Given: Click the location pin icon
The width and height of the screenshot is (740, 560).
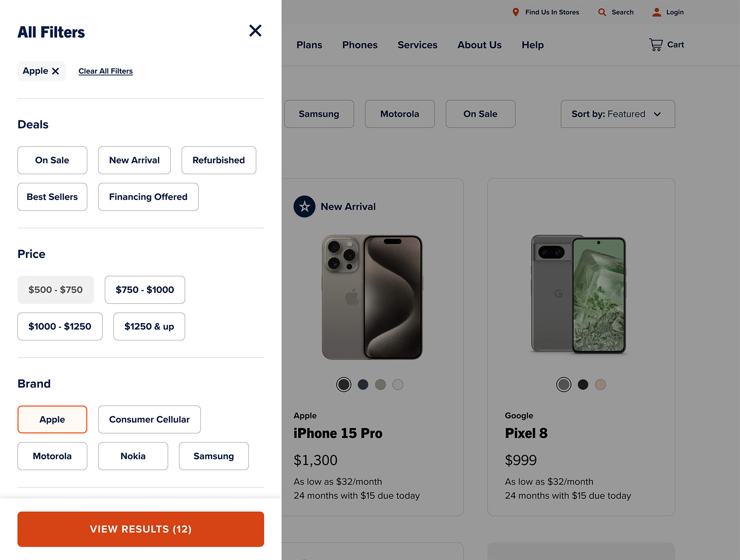Looking at the screenshot, I should (x=516, y=12).
